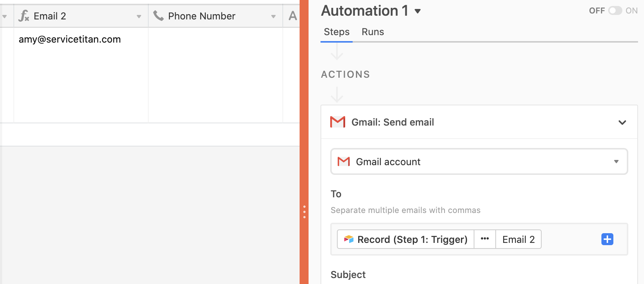
Task: Click the Gmail icon in account selector
Action: pyautogui.click(x=344, y=161)
